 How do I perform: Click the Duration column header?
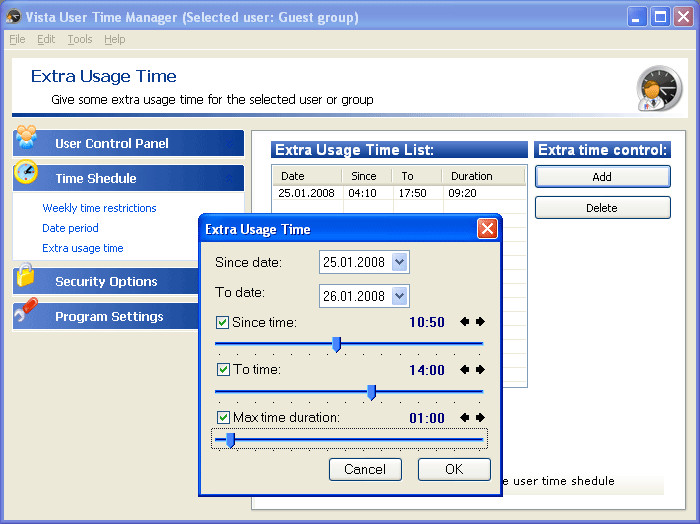tap(483, 176)
